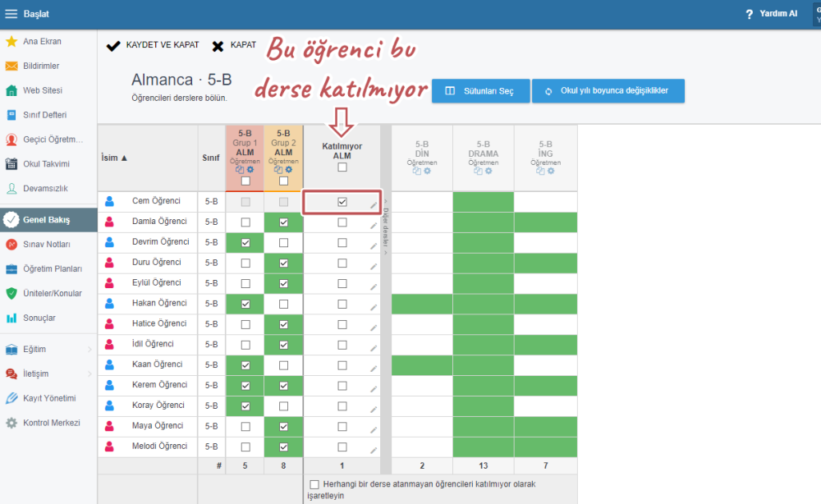The width and height of the screenshot is (821, 504).
Task: Click the green İNG cell for Damla Öğrenci
Action: (546, 222)
